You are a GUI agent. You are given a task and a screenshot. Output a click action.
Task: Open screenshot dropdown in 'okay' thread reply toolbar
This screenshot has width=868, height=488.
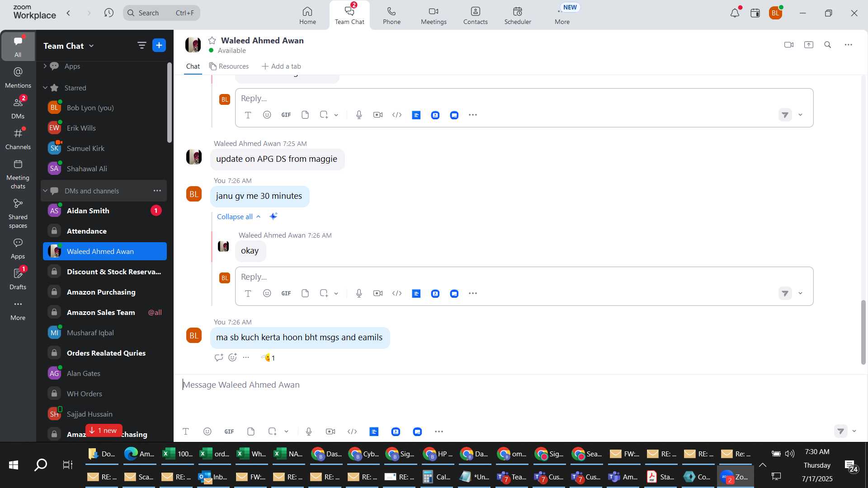[x=336, y=293]
